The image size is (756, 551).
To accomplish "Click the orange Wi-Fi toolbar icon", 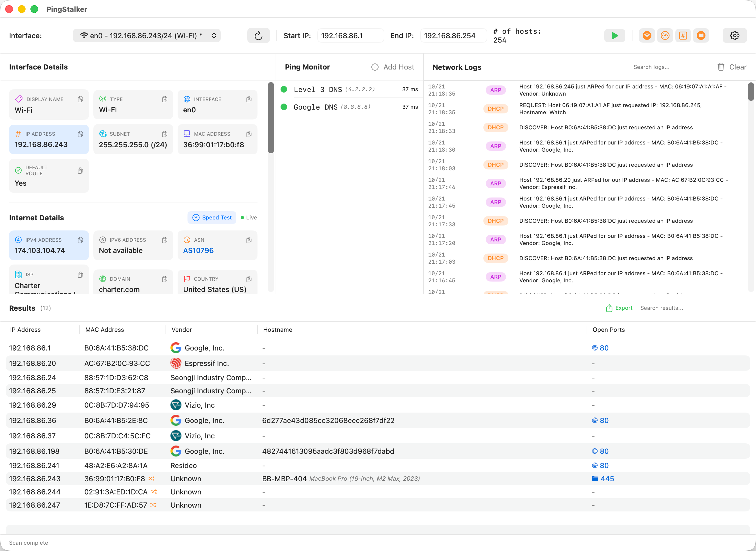I will click(x=647, y=36).
